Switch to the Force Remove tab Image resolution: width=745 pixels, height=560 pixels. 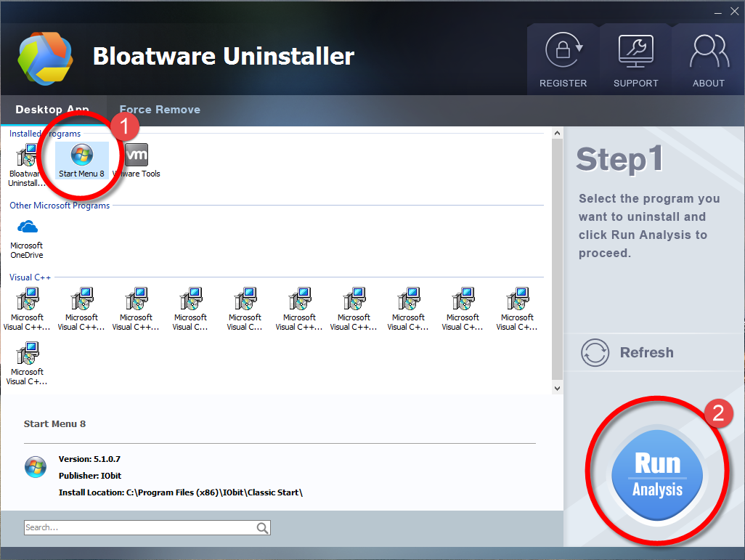160,110
